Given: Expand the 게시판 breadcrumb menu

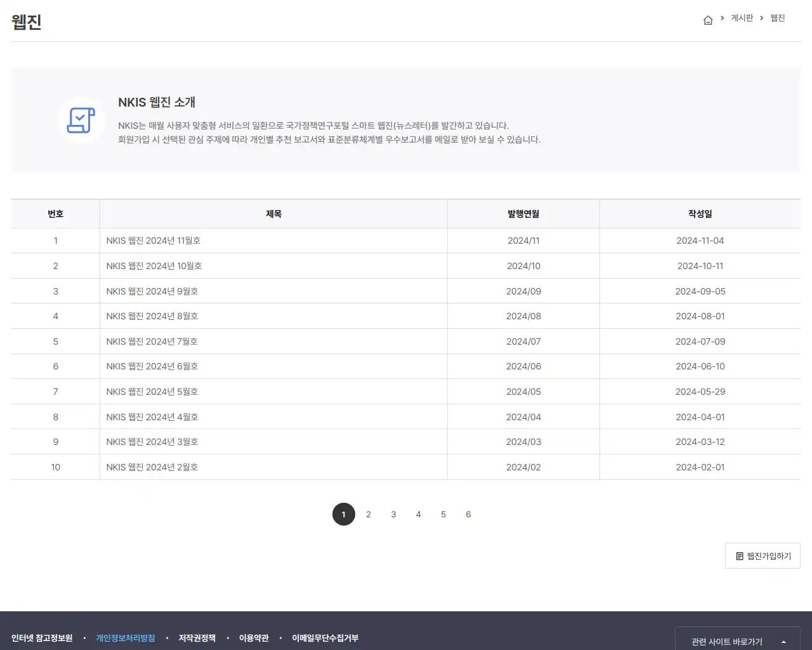Looking at the screenshot, I should [x=742, y=18].
